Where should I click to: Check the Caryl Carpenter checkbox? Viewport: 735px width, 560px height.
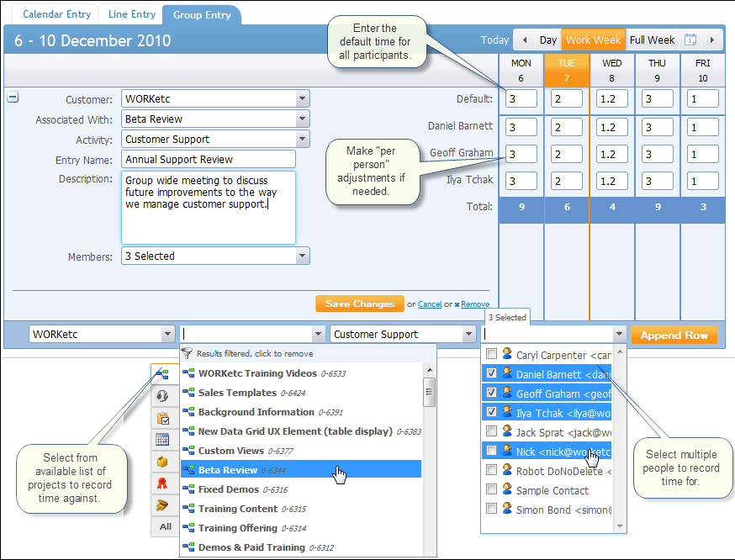[x=492, y=355]
